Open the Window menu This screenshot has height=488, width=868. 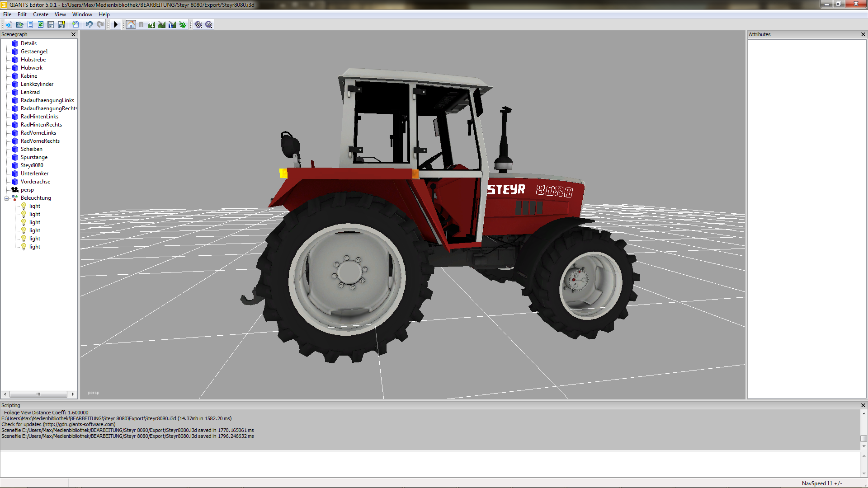[x=82, y=14]
